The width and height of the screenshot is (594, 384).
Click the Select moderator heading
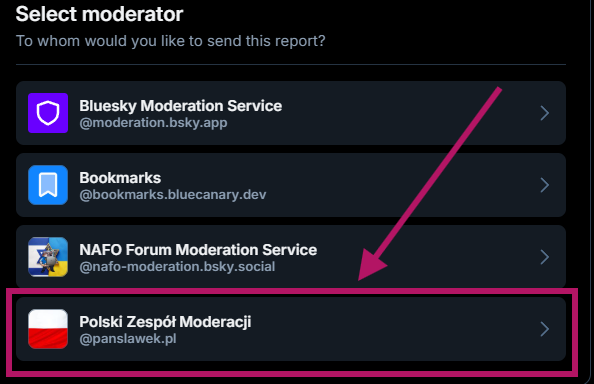coord(100,14)
